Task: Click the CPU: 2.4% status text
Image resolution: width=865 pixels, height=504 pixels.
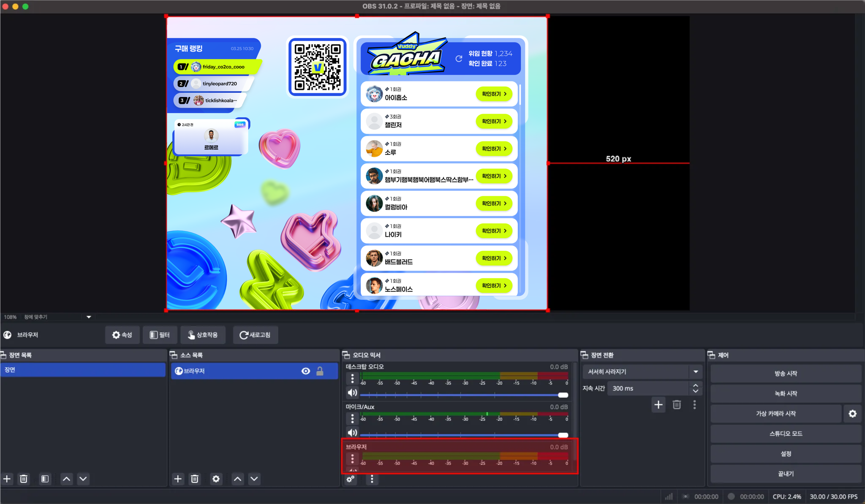Action: coord(786,496)
